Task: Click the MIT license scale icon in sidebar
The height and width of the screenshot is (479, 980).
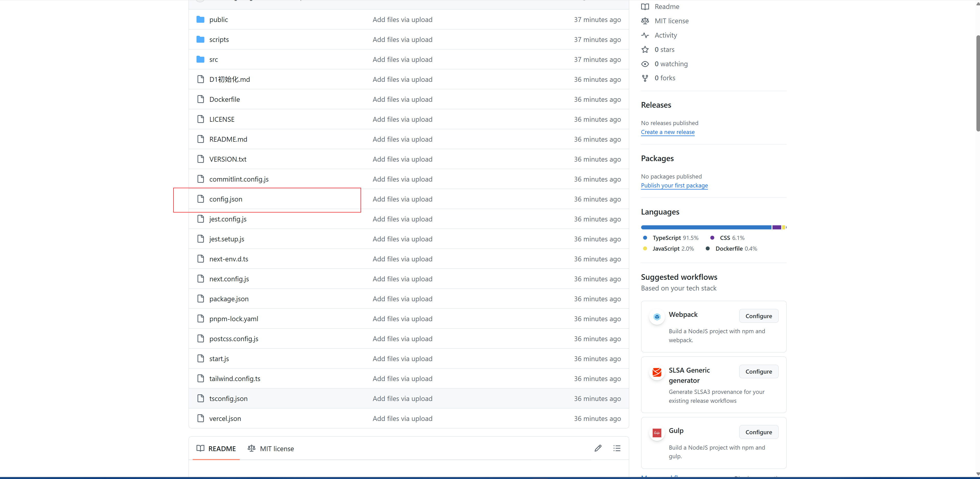Action: coord(645,21)
